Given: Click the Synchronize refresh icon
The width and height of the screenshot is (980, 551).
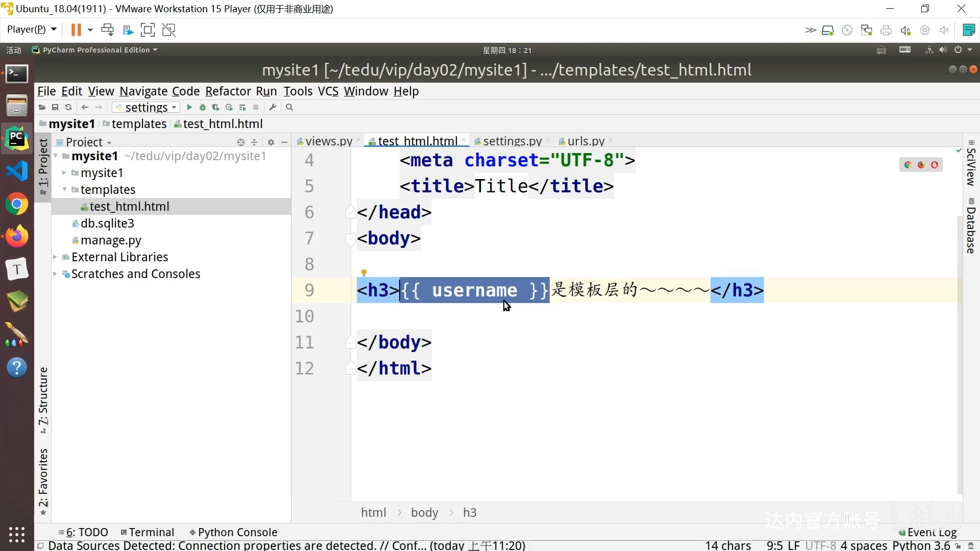Looking at the screenshot, I should pyautogui.click(x=68, y=107).
